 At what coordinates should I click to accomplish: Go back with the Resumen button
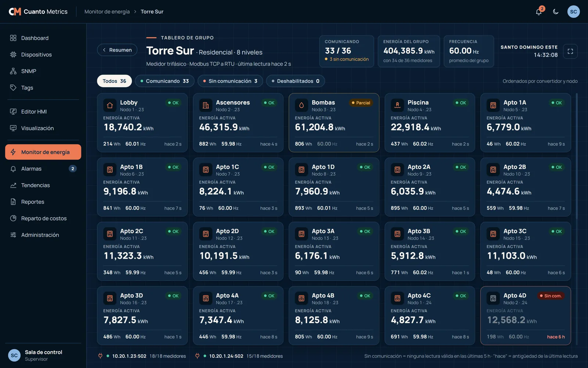click(x=117, y=50)
